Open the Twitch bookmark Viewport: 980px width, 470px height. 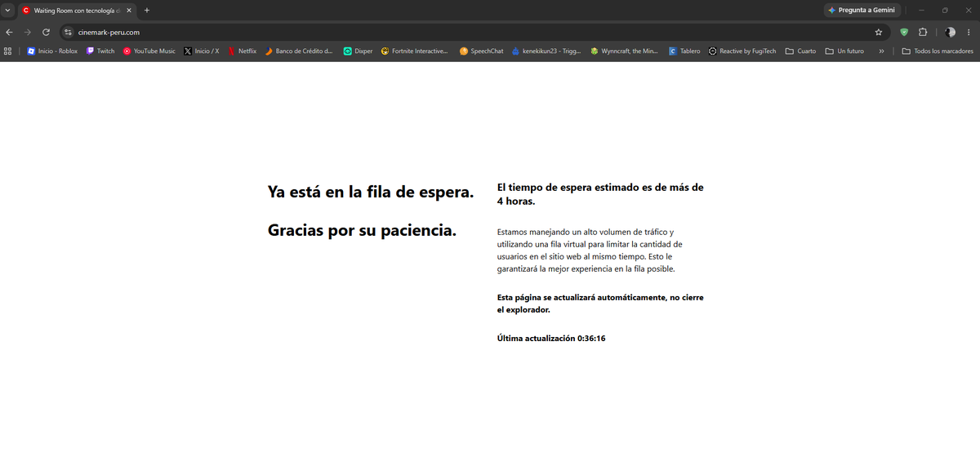100,51
